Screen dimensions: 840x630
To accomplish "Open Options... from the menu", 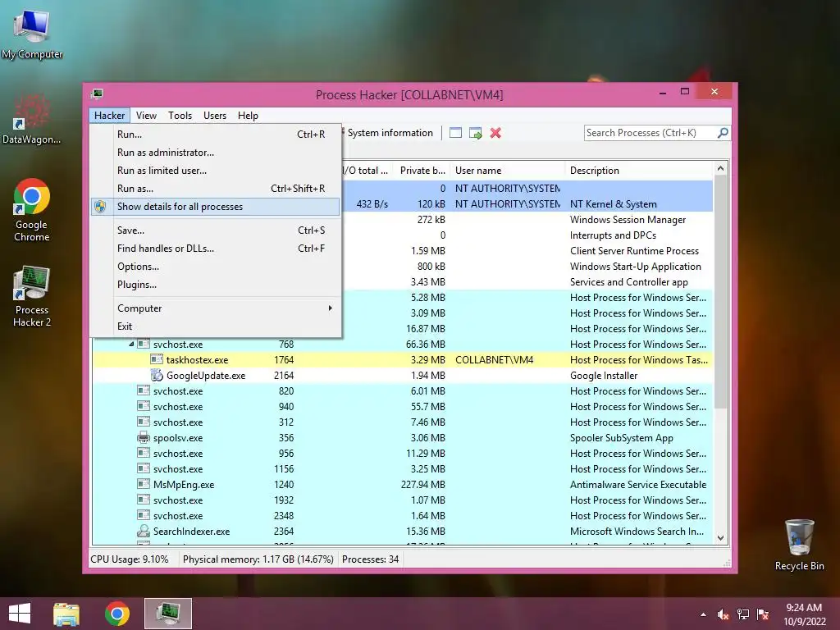I will [216, 267].
